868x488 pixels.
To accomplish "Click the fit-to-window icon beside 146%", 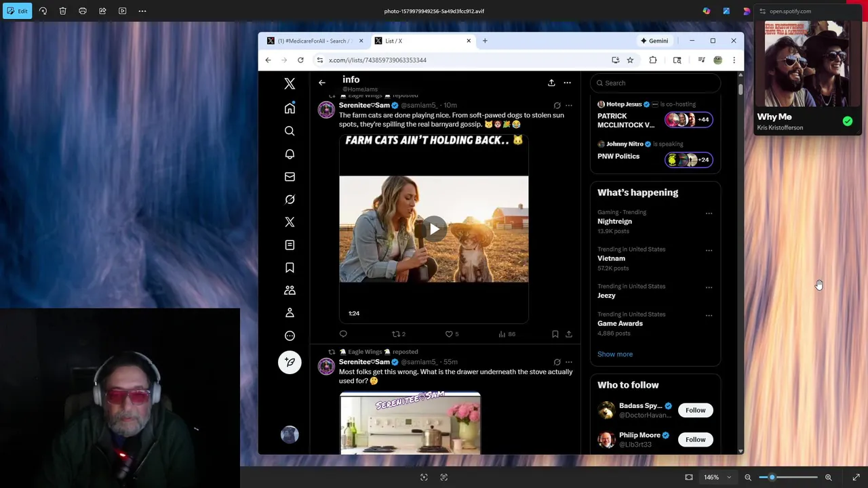I will click(689, 477).
